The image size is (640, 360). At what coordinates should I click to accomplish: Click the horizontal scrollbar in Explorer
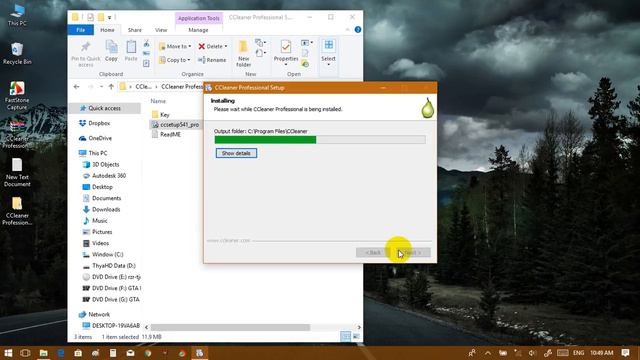[x=231, y=327]
